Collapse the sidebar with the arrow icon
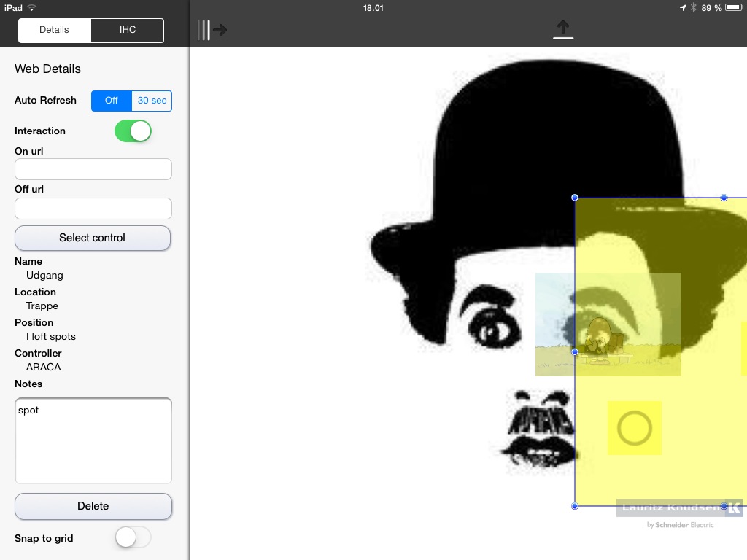The height and width of the screenshot is (560, 747). (212, 30)
